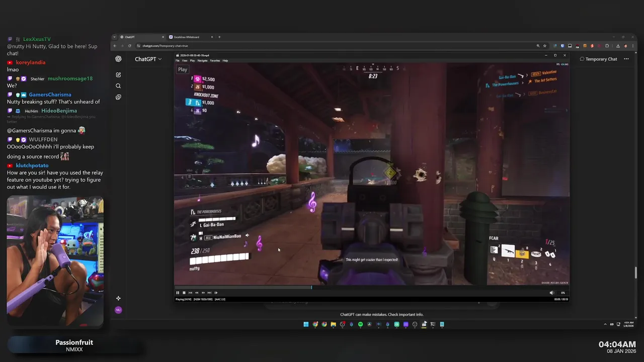
Task: Go forward in Chrome
Action: tap(122, 46)
